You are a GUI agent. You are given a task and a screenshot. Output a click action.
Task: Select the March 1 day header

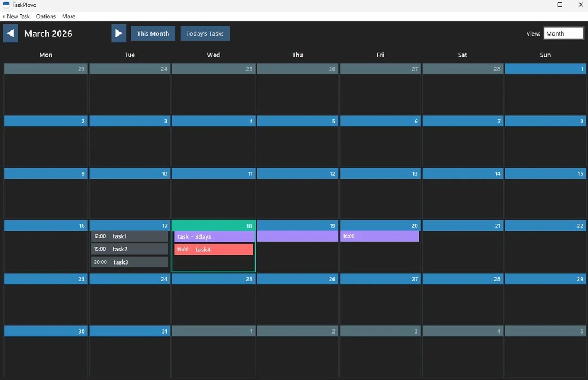pos(546,68)
